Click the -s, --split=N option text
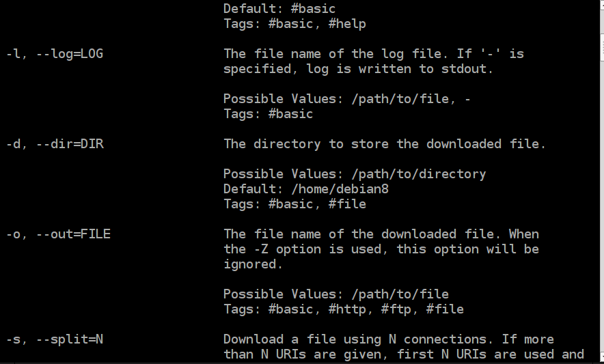Viewport: 604px width, 364px height. 54,339
